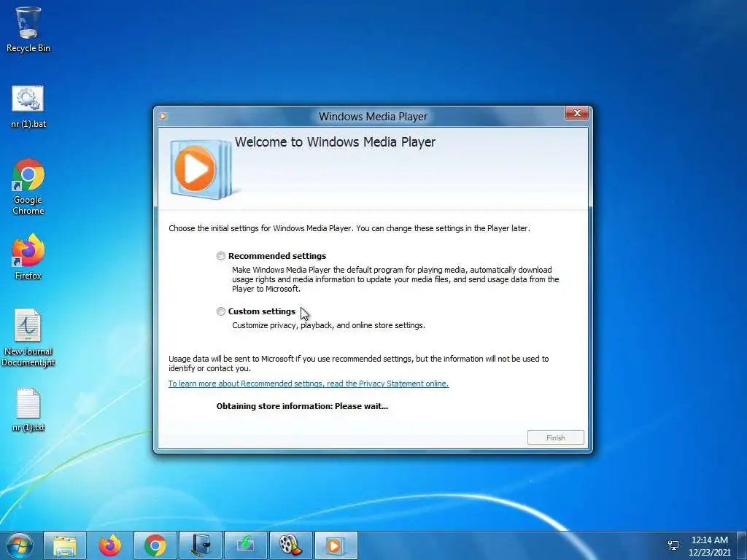Click the disabled Finish button
This screenshot has width=747, height=560.
(x=555, y=437)
